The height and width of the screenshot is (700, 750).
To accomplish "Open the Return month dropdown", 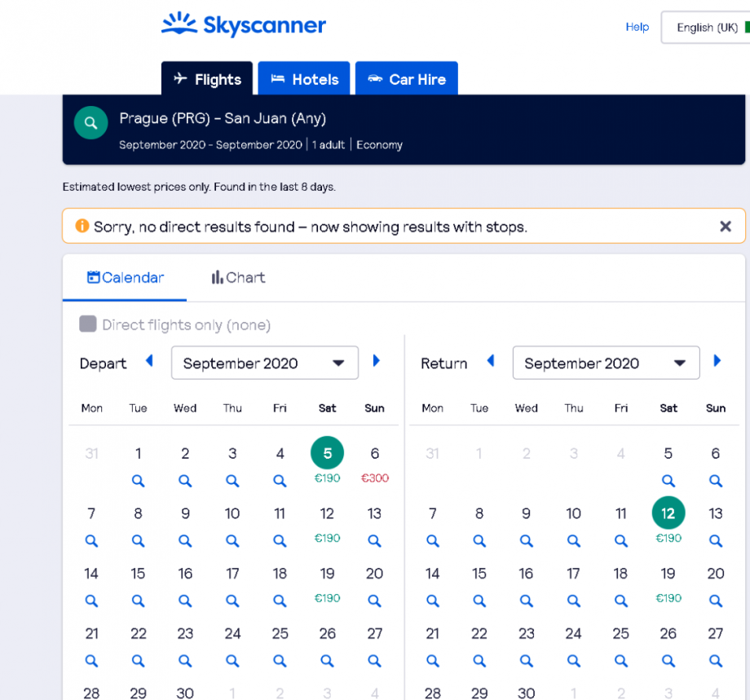I will 606,363.
